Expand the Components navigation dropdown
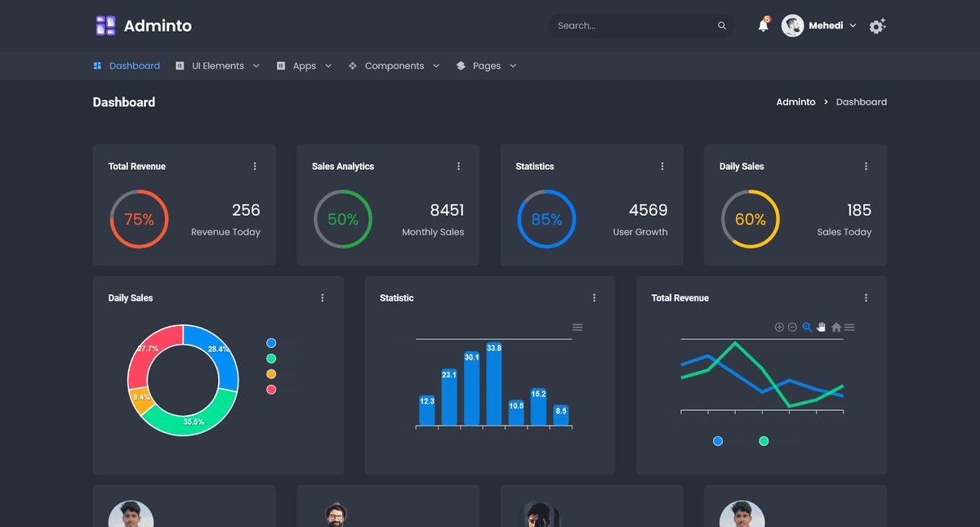Screen dimensions: 980x527 394,65
